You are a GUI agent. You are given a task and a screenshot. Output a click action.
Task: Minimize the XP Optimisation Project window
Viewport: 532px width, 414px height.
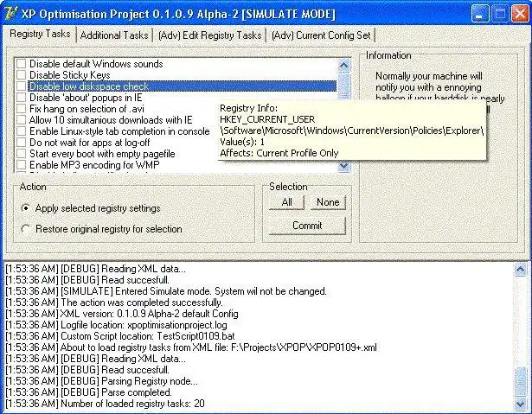click(x=480, y=14)
